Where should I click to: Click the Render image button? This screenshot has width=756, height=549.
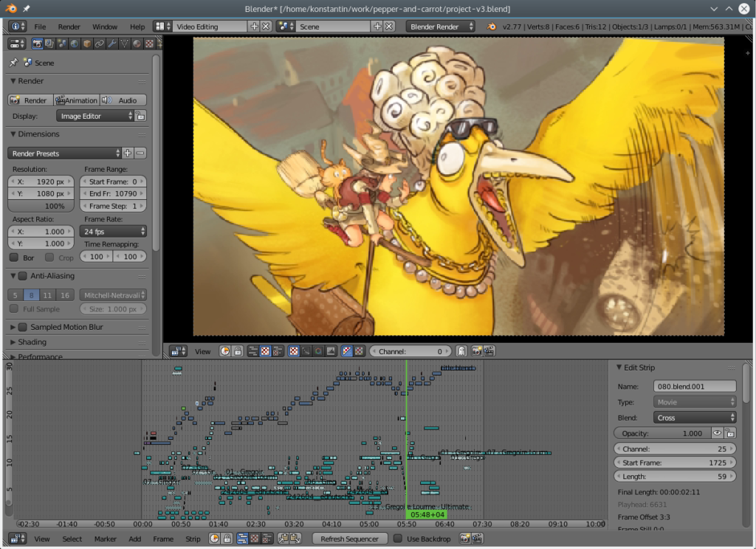[x=30, y=100]
